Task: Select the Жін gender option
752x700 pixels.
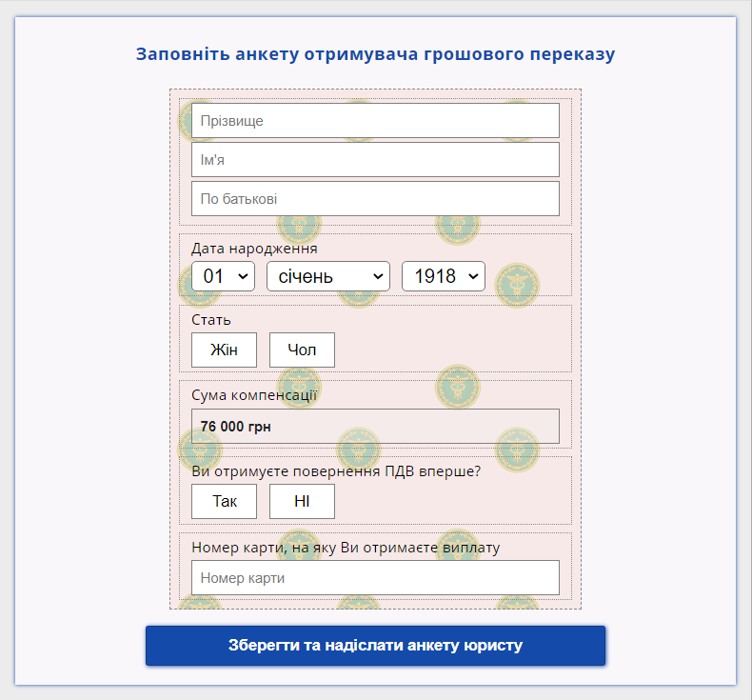Action: click(x=224, y=350)
